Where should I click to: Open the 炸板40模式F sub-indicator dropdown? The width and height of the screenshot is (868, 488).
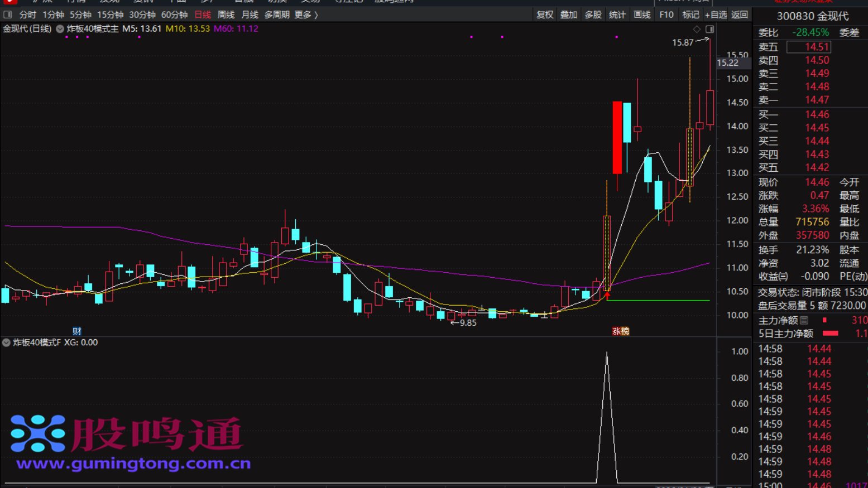pyautogui.click(x=6, y=342)
